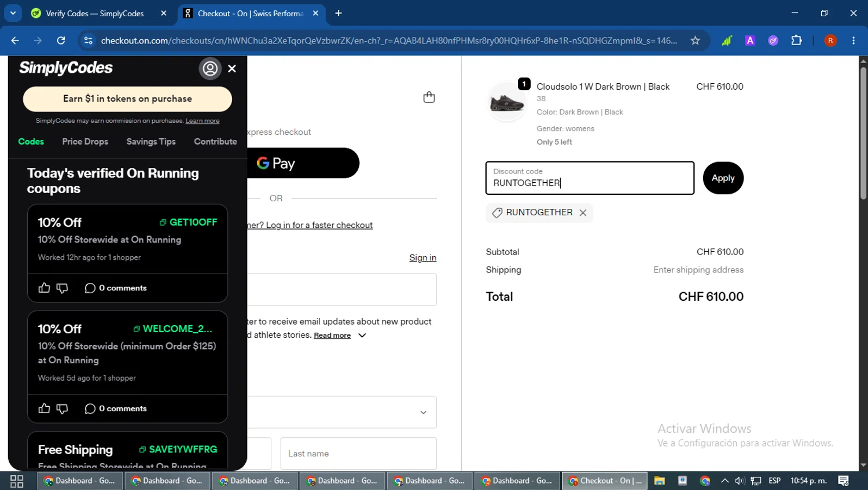
Task: Click the Cloudsolo shoe product thumbnail
Action: click(507, 102)
